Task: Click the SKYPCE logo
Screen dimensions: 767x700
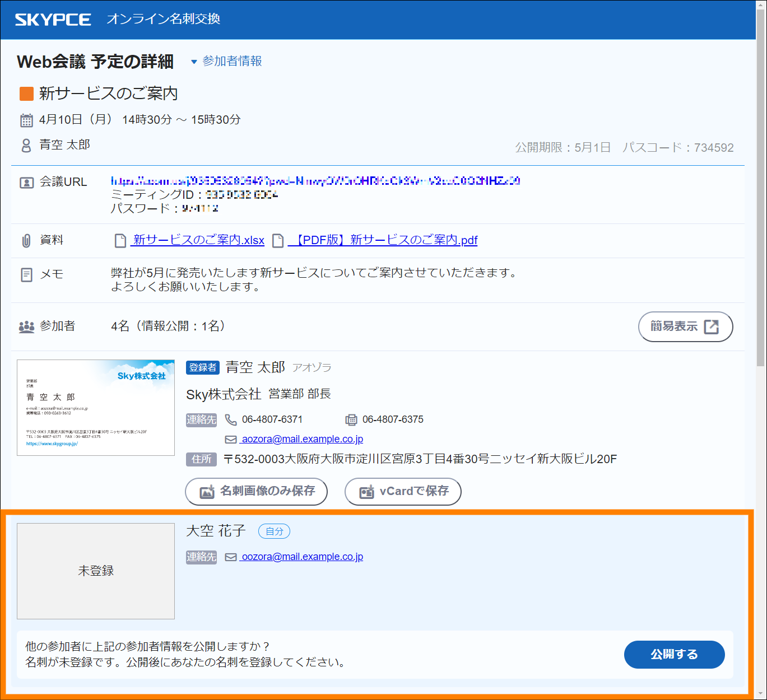Action: click(54, 18)
